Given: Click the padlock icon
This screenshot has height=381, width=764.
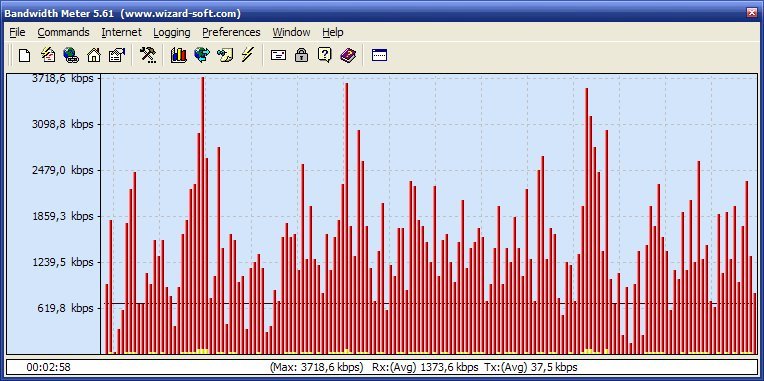Looking at the screenshot, I should (302, 55).
